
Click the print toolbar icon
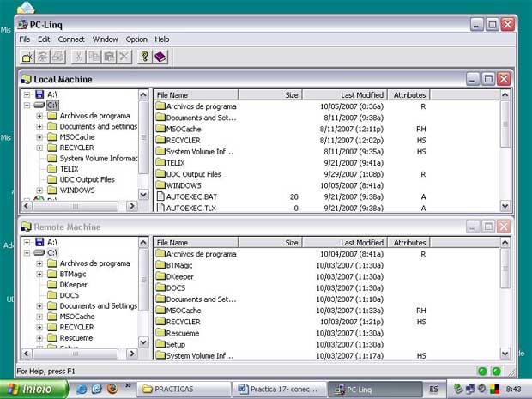pos(58,57)
